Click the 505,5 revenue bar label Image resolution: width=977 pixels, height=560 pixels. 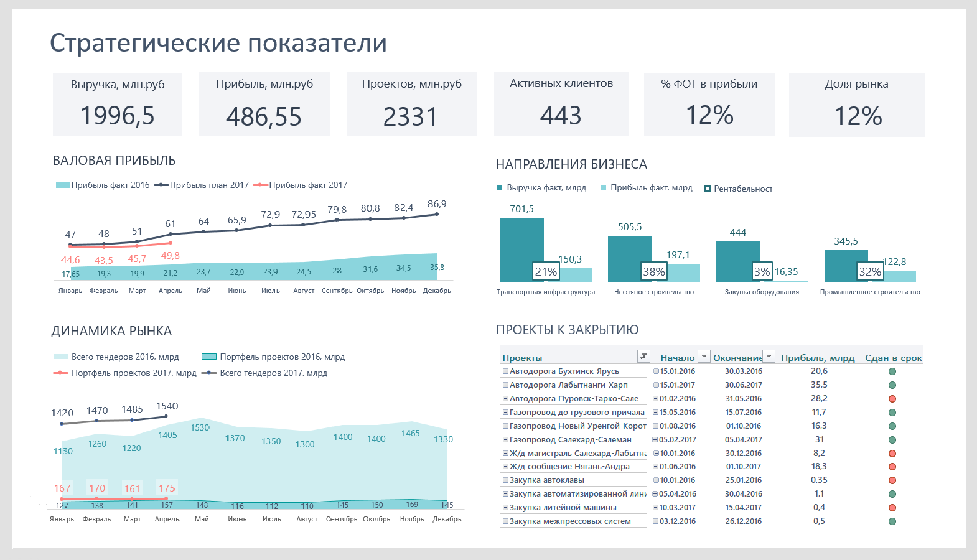click(630, 227)
